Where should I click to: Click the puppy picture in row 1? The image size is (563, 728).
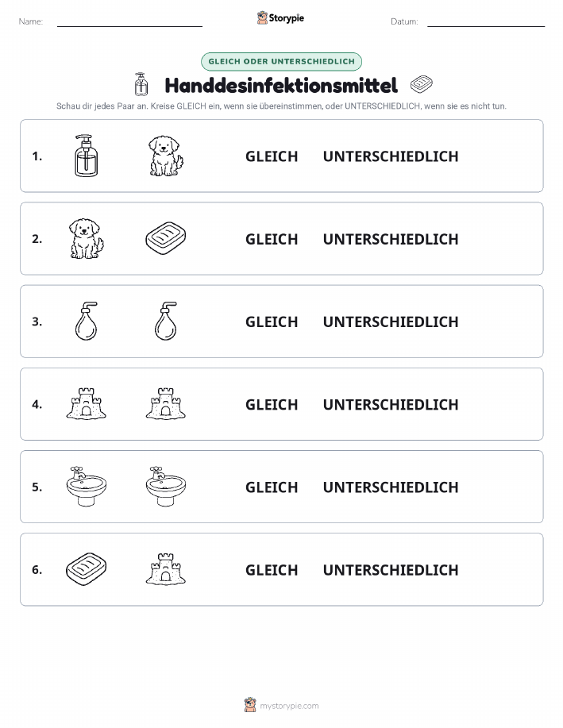[166, 156]
